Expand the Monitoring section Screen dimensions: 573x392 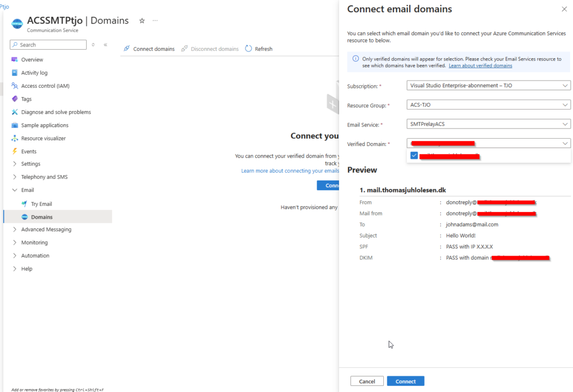click(x=15, y=243)
